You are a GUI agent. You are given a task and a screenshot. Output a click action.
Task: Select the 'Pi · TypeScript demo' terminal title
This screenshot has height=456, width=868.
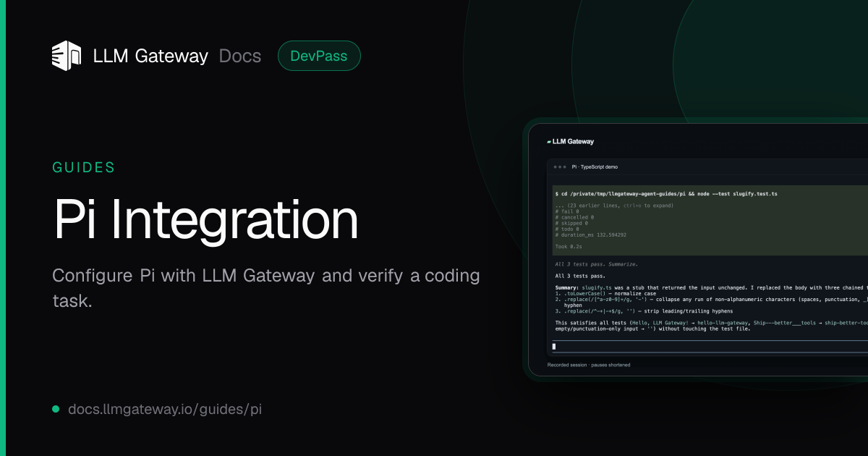(595, 167)
